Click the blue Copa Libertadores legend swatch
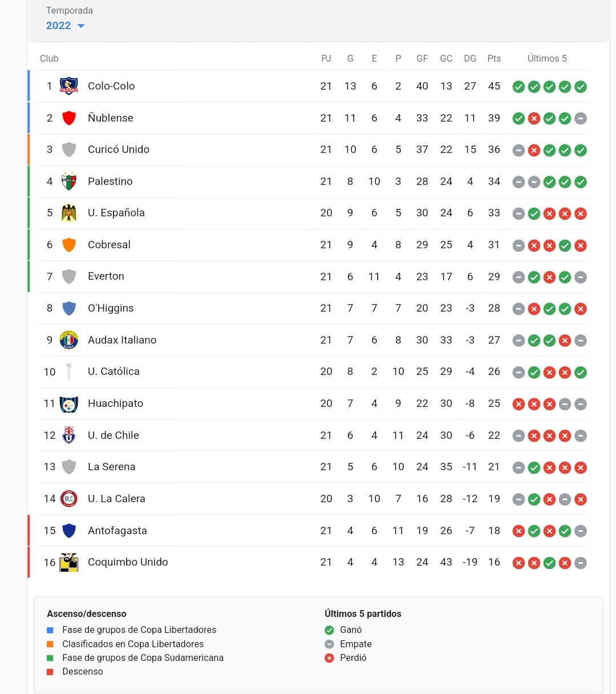Screen dimensions: 616x694 50,630
